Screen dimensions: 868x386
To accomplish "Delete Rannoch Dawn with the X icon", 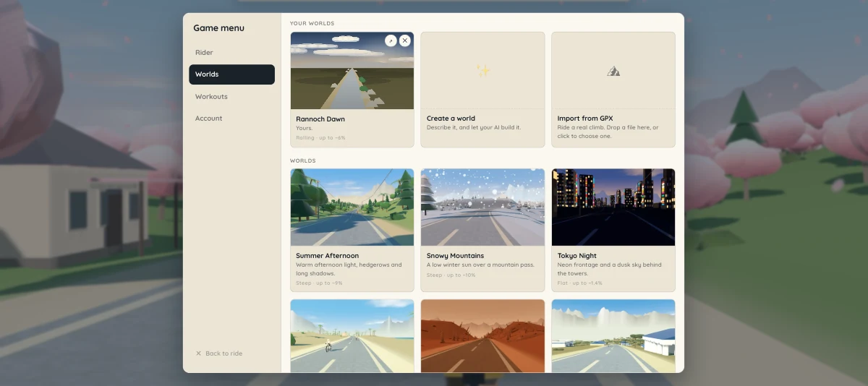I will tap(405, 40).
